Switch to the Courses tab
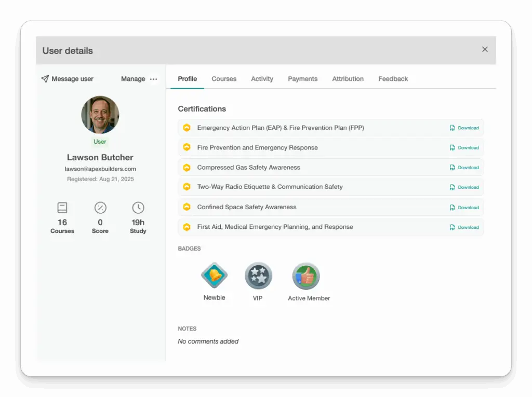532x397 pixels. coord(224,79)
